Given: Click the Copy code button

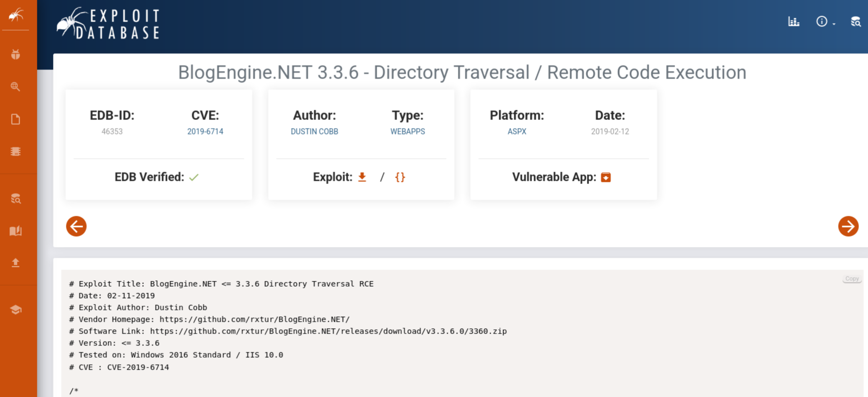Looking at the screenshot, I should [x=852, y=279].
